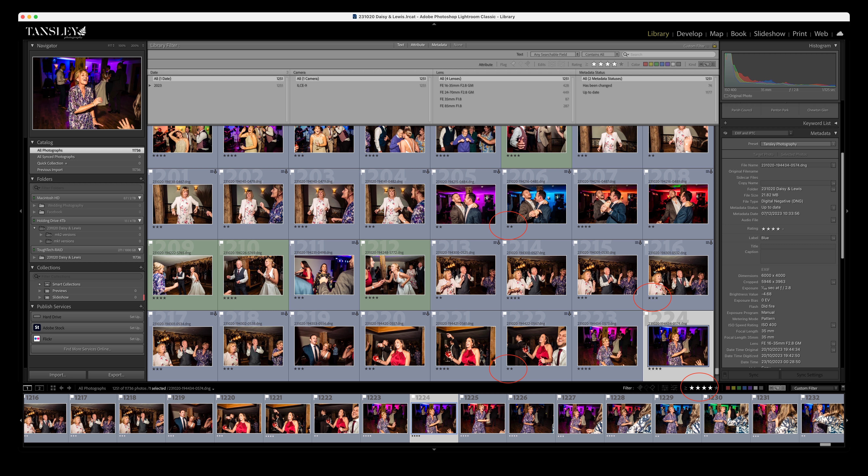Click the go back arrow above filmstrip
Image resolution: width=868 pixels, height=476 pixels.
click(61, 388)
